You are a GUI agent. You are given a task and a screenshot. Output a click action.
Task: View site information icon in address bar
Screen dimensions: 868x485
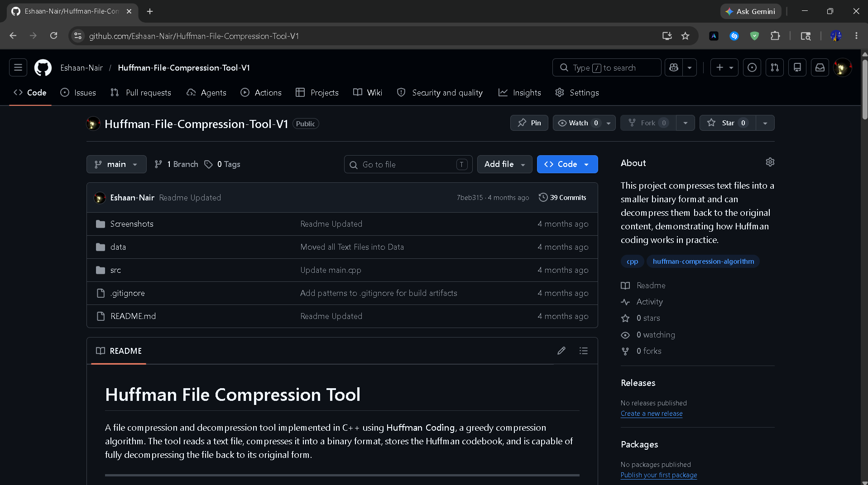pos(78,36)
